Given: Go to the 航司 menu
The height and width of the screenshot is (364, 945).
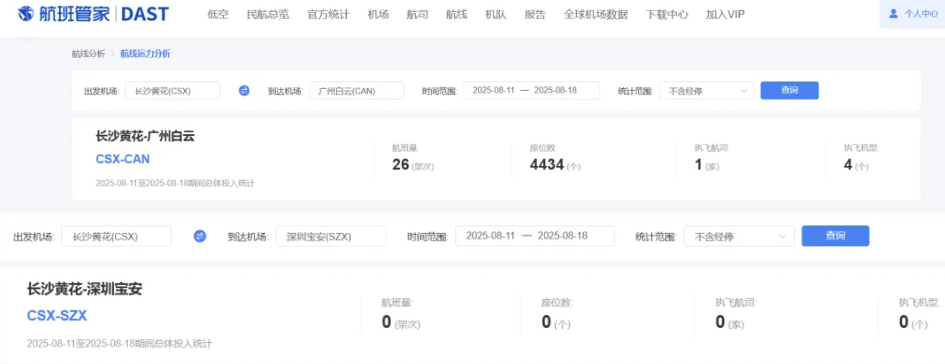Looking at the screenshot, I should (x=418, y=14).
